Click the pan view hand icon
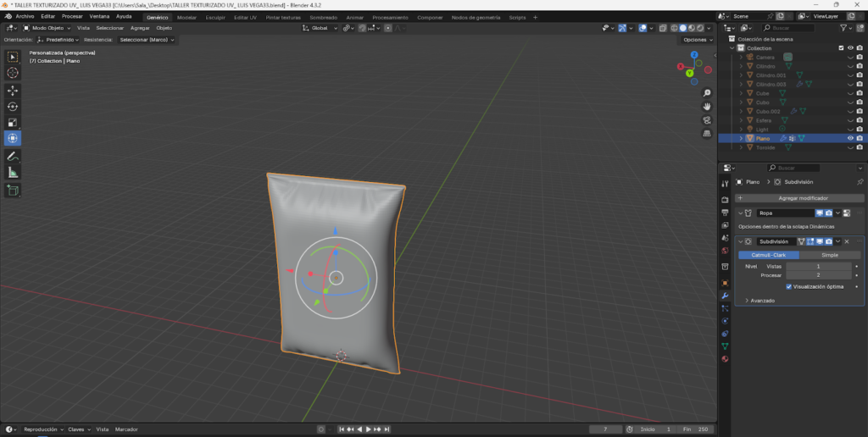Image resolution: width=868 pixels, height=437 pixels. (x=707, y=106)
